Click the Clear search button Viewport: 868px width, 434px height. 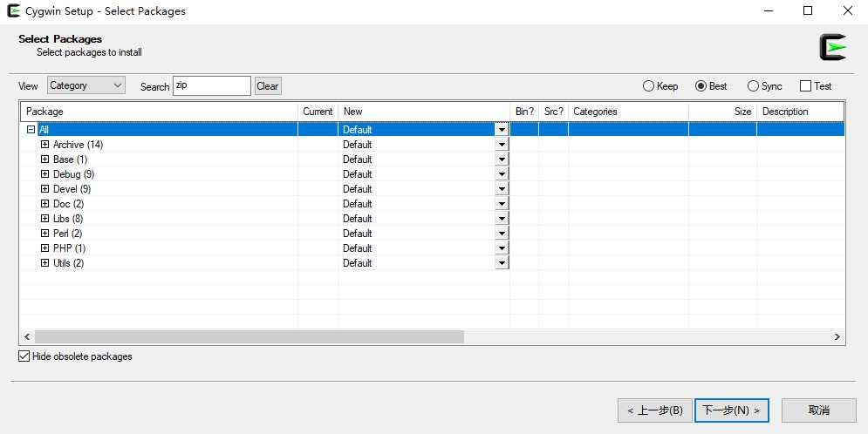(x=268, y=85)
